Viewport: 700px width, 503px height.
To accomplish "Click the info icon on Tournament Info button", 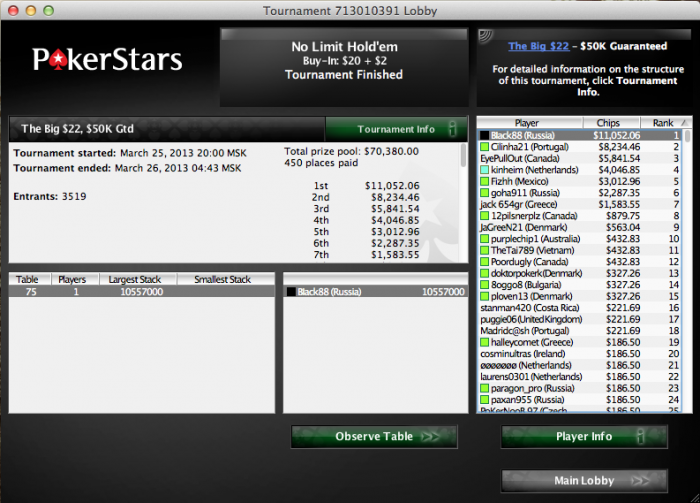I will [453, 129].
